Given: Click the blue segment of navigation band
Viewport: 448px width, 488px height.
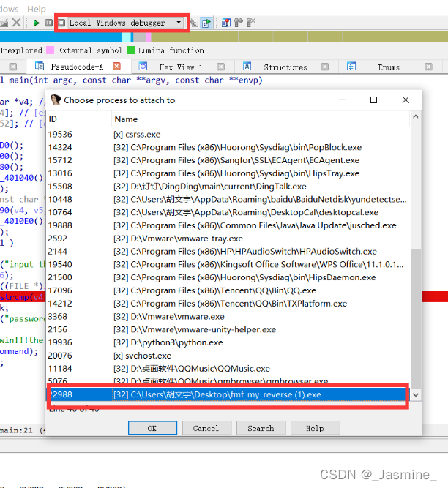Looking at the screenshot, I should pos(61,37).
